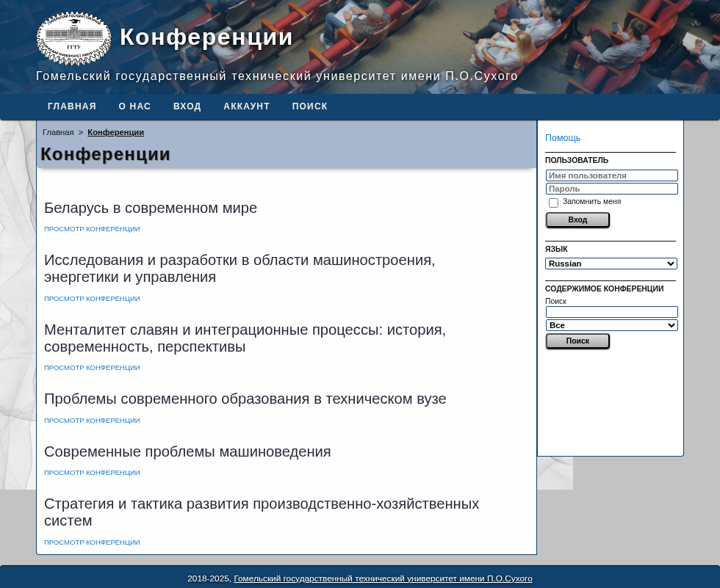View conference under Беларусь в современном мире
Viewport: 720px width, 588px height.
92,229
